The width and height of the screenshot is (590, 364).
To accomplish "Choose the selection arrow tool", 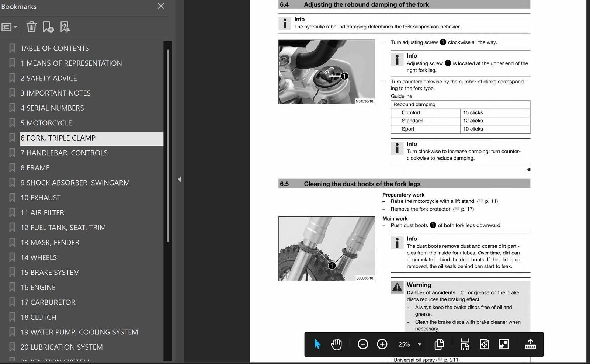I will [x=317, y=344].
